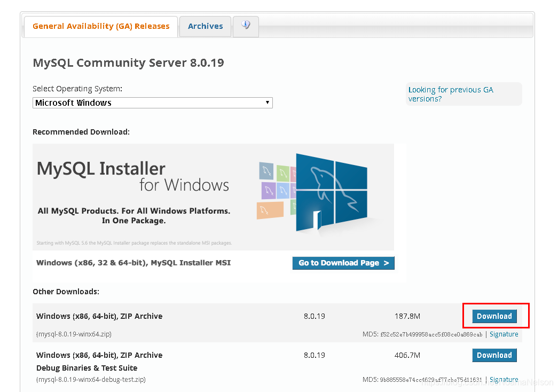The height and width of the screenshot is (392, 558).
Task: Click the 406.7M size value
Action: point(407,355)
